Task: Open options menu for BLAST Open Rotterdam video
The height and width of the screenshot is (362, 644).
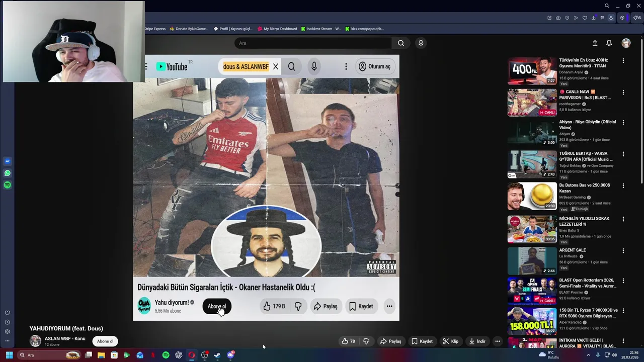Action: pos(623,281)
